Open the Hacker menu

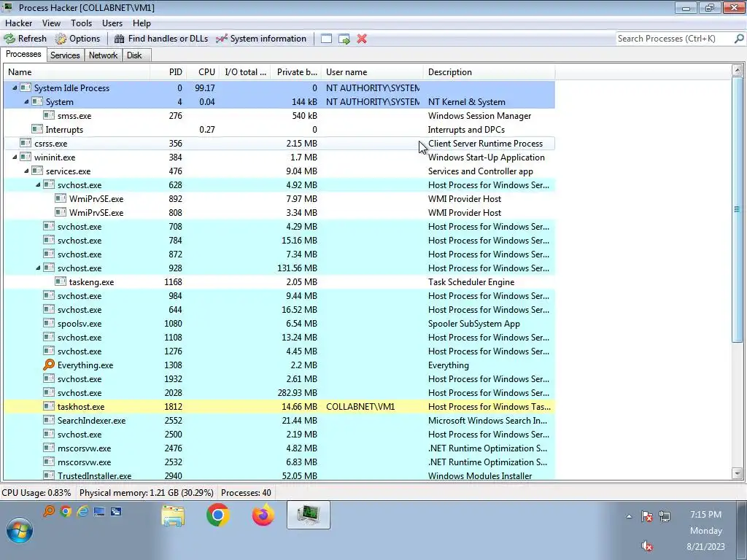point(18,23)
